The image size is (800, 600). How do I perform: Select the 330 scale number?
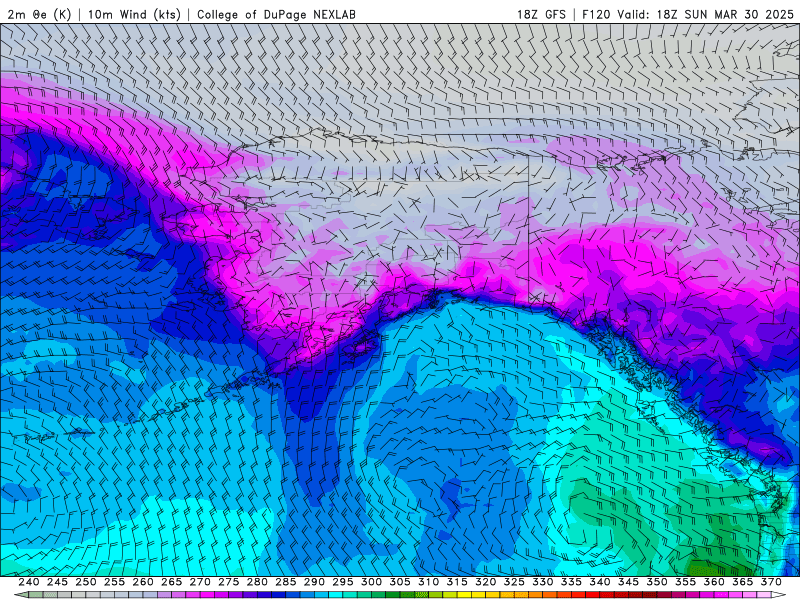coord(543,582)
